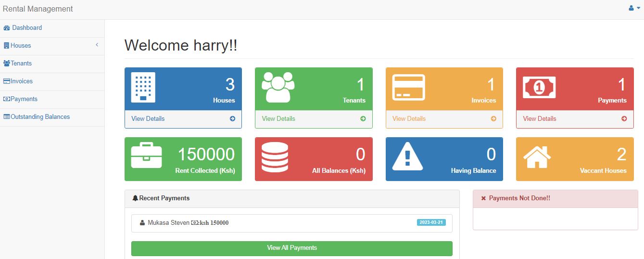Click View Details under Houses
This screenshot has height=259, width=644.
click(148, 118)
